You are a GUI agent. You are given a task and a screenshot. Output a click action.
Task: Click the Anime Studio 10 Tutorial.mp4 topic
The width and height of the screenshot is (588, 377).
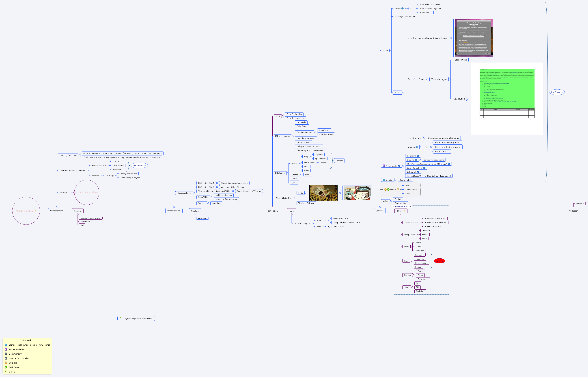(429, 176)
